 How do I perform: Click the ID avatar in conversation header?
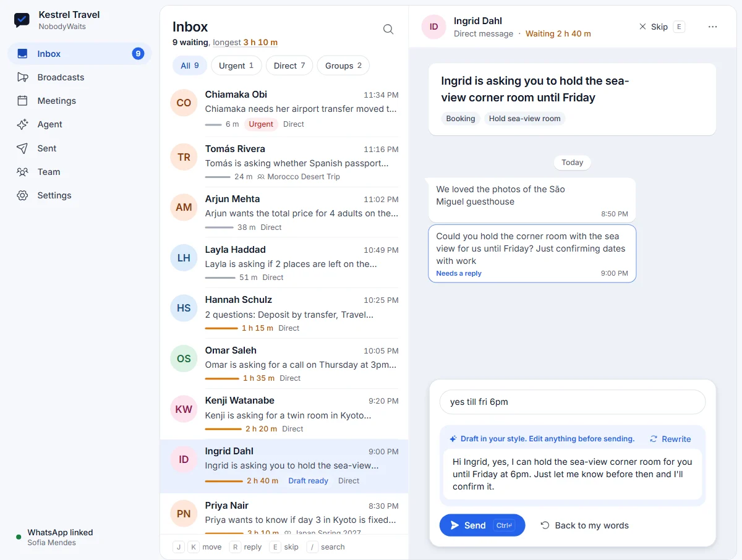point(433,27)
